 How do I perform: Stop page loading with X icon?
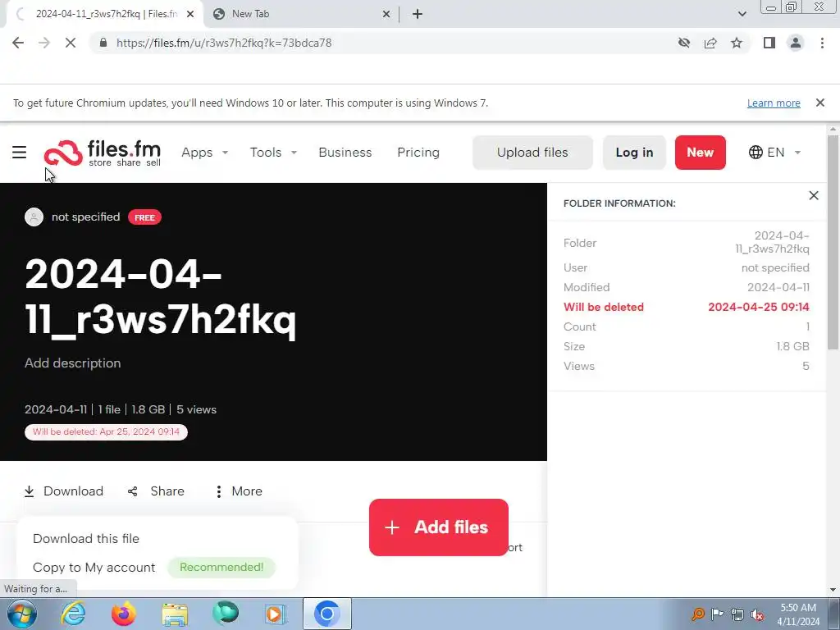(71, 43)
